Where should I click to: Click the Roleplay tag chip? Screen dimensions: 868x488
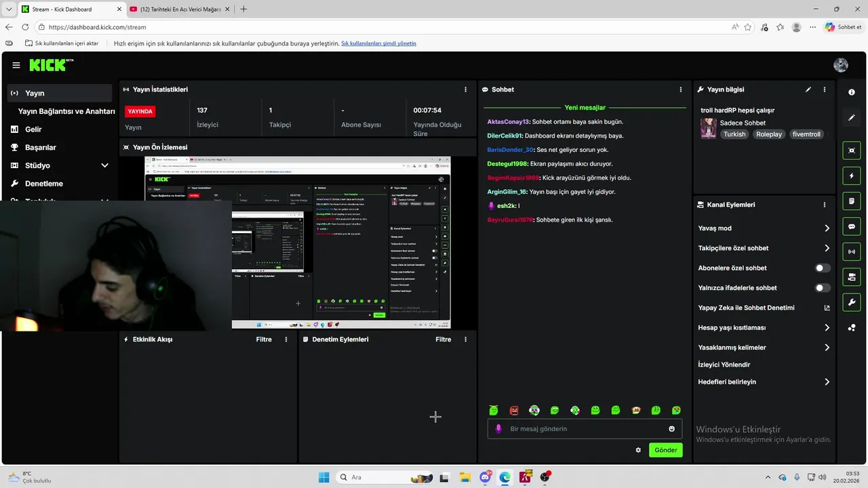[769, 134]
